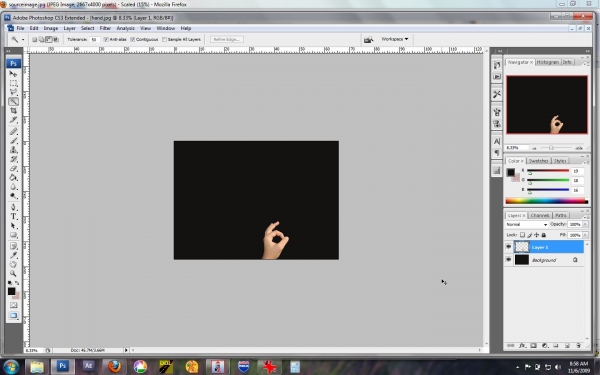
Task: Enable Sample All Layers checkbox
Action: pos(164,39)
